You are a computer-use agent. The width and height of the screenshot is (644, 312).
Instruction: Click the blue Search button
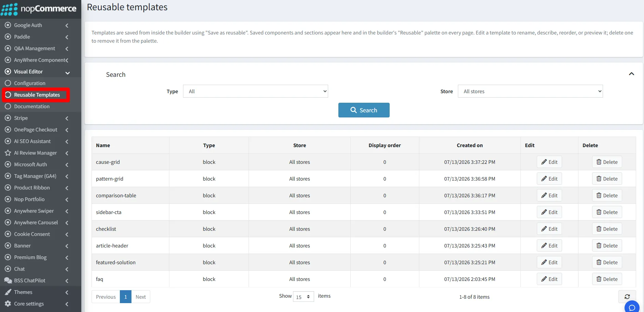(x=364, y=110)
